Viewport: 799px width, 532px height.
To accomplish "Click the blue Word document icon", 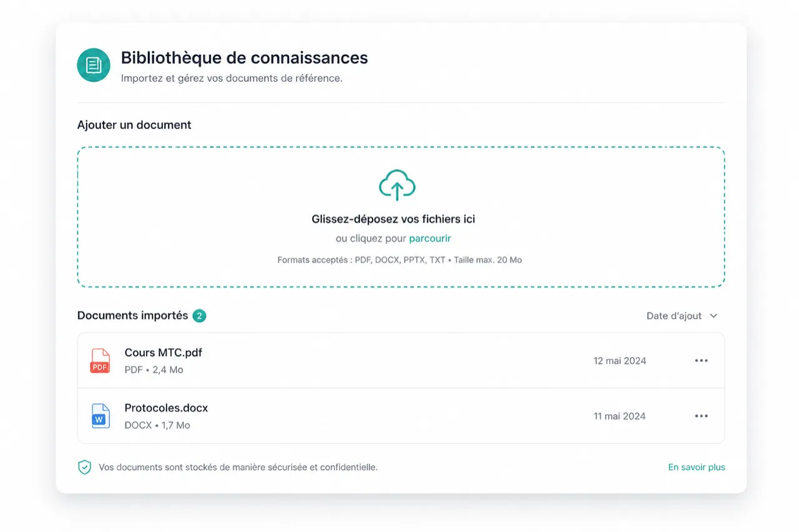I will [100, 416].
